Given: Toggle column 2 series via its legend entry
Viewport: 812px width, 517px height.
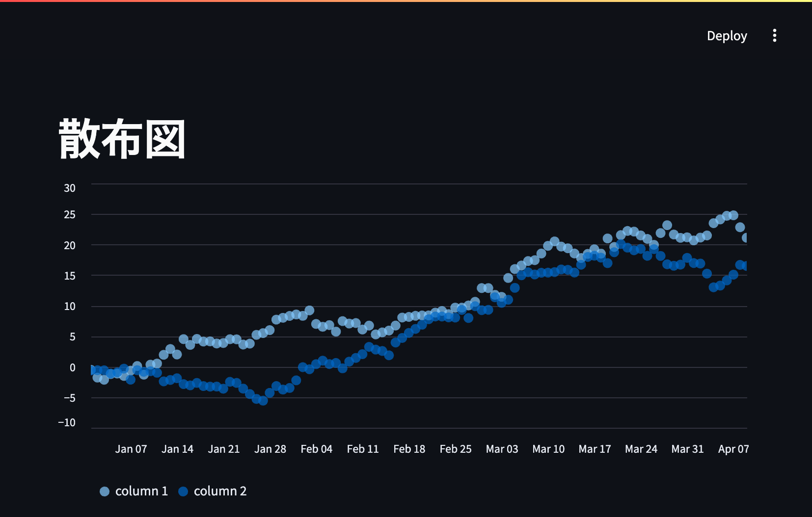Looking at the screenshot, I should pos(220,491).
